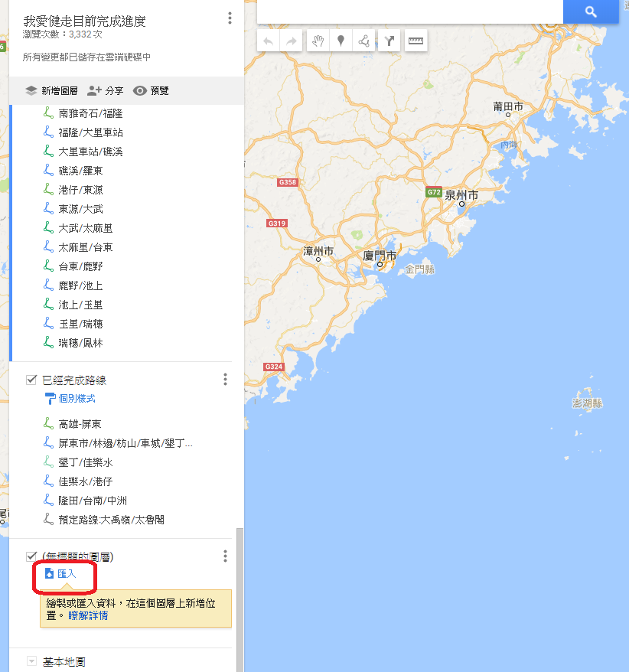Click the route icon beside 隆田/台南/中洲
Viewport: 629px width, 672px height.
pos(48,500)
